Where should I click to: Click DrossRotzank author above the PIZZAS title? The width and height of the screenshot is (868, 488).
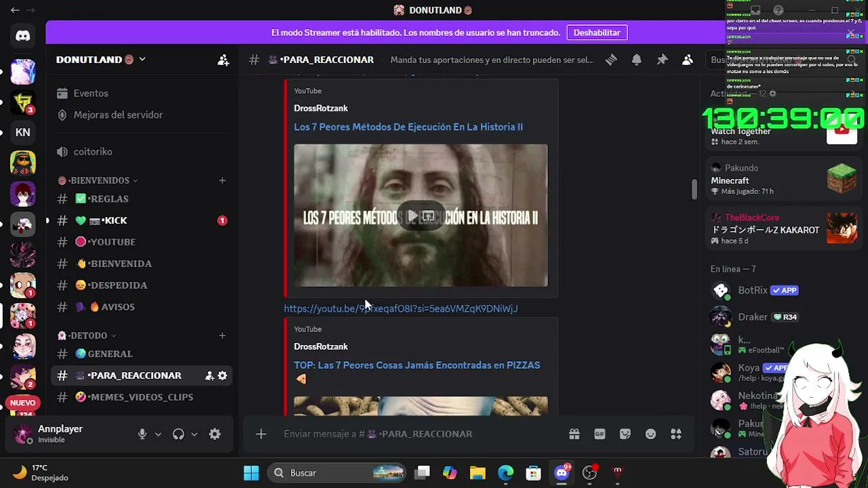tap(321, 346)
